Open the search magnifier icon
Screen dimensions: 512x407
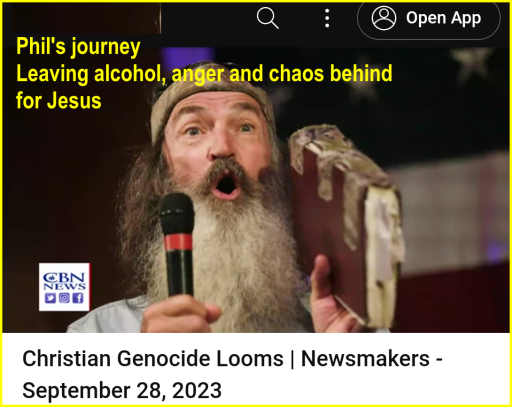pyautogui.click(x=268, y=18)
